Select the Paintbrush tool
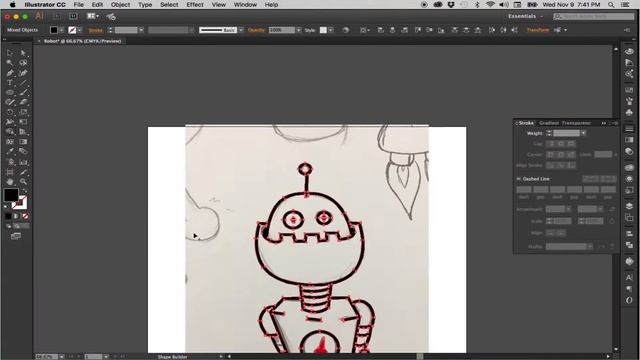This screenshot has width=640, height=360. click(23, 93)
